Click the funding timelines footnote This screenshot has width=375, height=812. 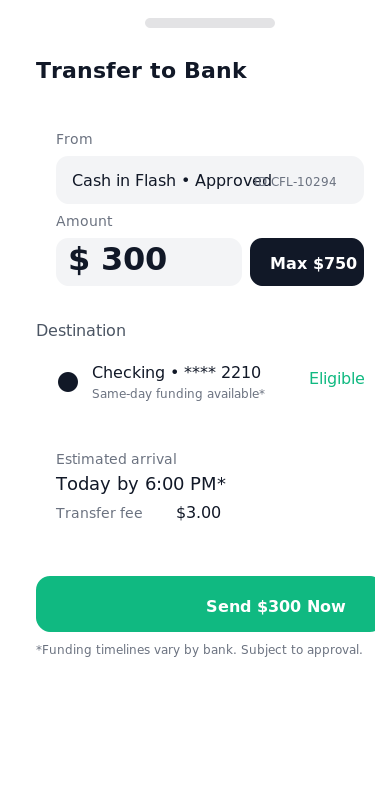pos(199,650)
